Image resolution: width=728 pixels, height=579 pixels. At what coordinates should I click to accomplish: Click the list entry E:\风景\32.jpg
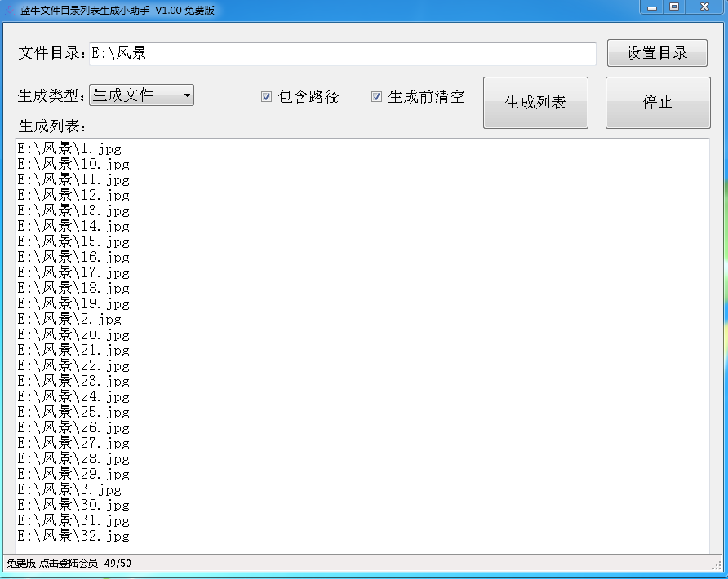73,537
